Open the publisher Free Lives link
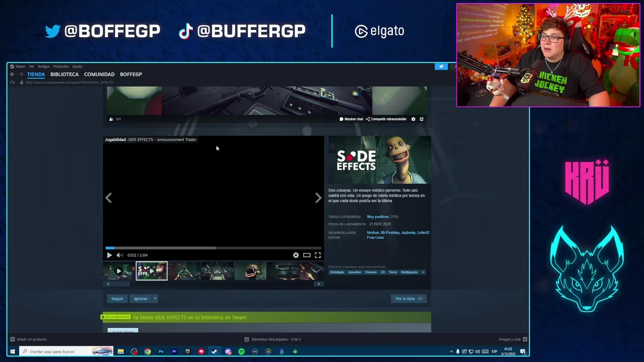Image resolution: width=644 pixels, height=362 pixels. tap(375, 238)
